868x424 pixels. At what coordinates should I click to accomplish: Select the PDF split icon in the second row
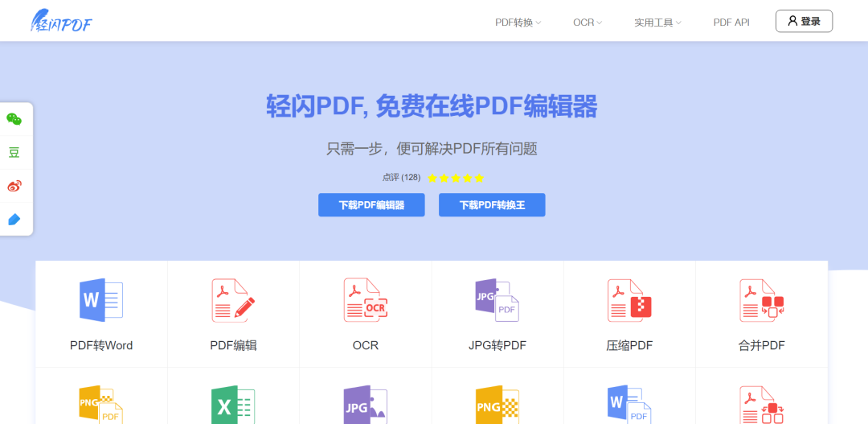762,405
